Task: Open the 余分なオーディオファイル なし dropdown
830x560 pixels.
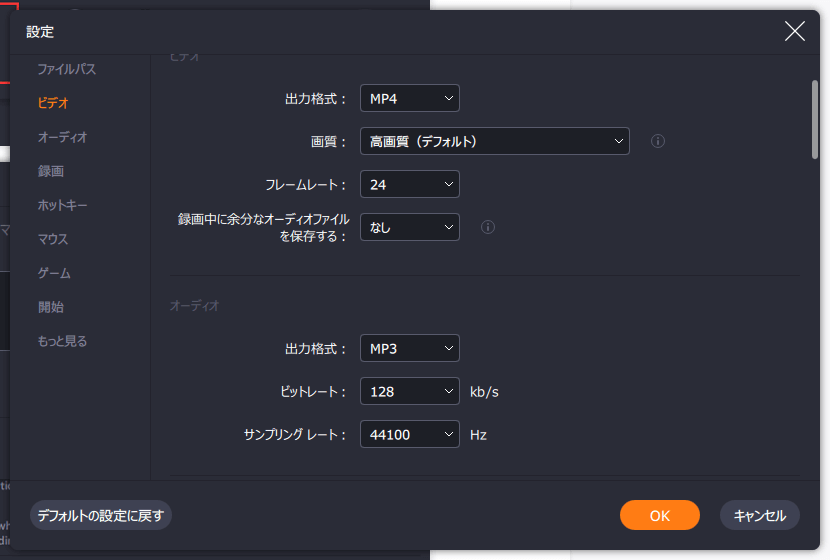Action: [x=410, y=227]
